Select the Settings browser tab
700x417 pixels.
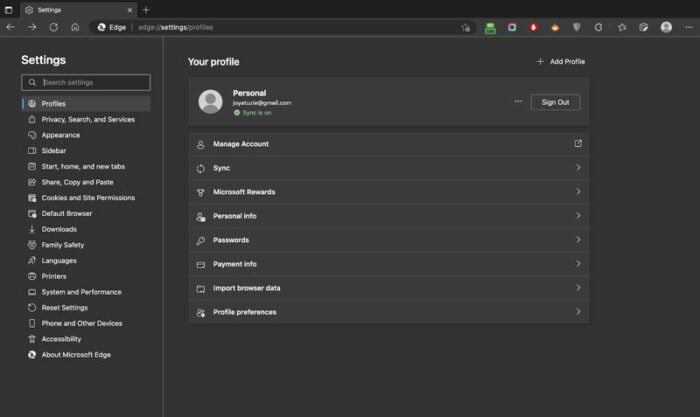(79, 10)
